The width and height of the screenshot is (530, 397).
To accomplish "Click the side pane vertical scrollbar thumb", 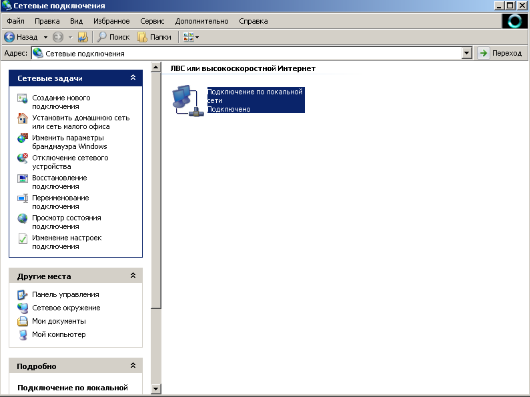I will click(156, 190).
